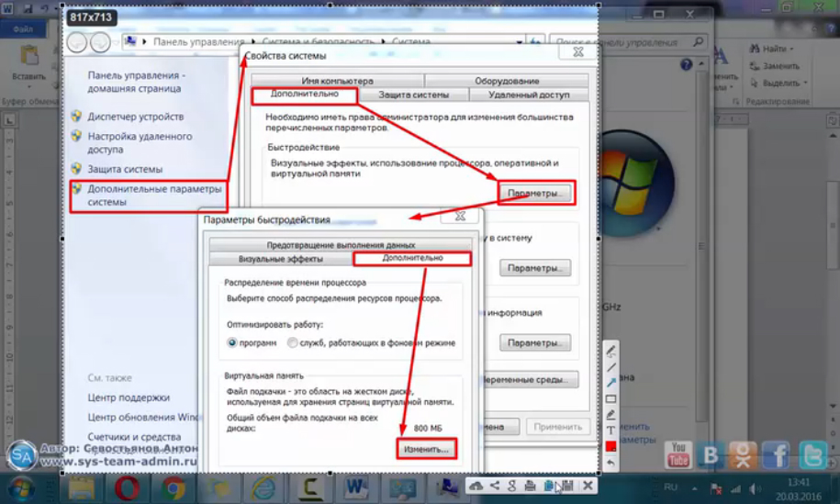The height and width of the screenshot is (504, 840).
Task: Click Изменить button for virtual memory
Action: tap(427, 449)
